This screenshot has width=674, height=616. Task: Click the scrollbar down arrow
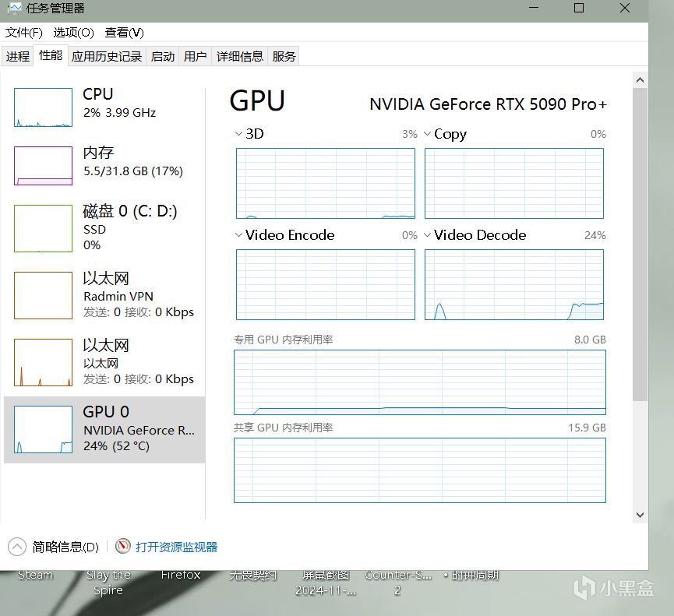(x=640, y=515)
